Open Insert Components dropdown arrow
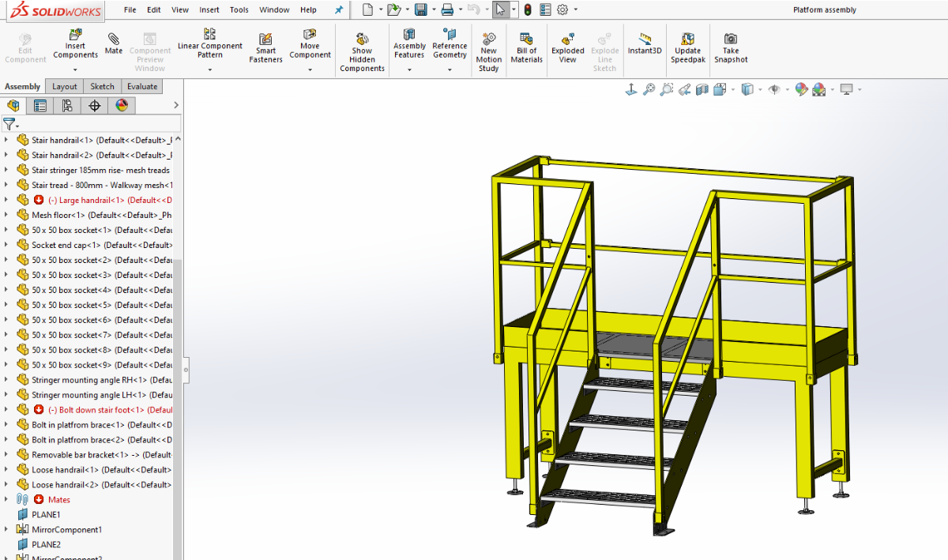Viewport: 948px width, 560px height. (75, 70)
